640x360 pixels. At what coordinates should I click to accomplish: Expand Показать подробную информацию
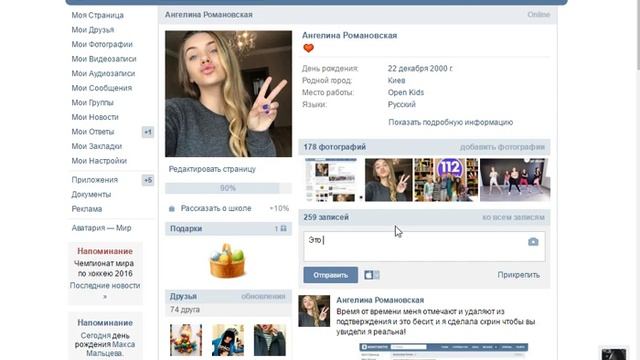pos(451,122)
